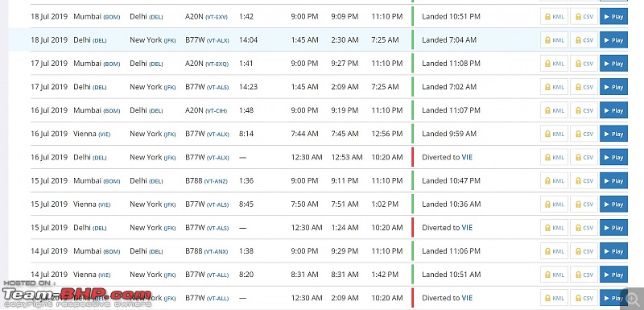Play the 14 Jul Mumbai to Delhi flight
This screenshot has height=310, width=644.
(613, 251)
